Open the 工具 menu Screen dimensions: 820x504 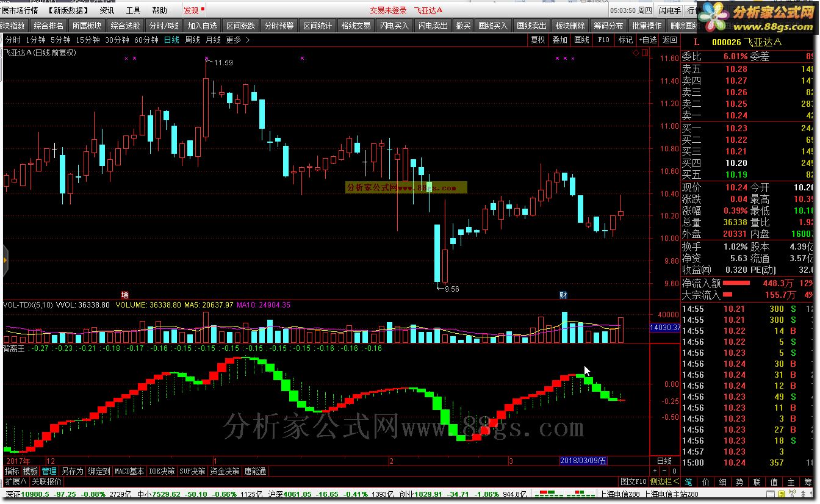pos(133,10)
